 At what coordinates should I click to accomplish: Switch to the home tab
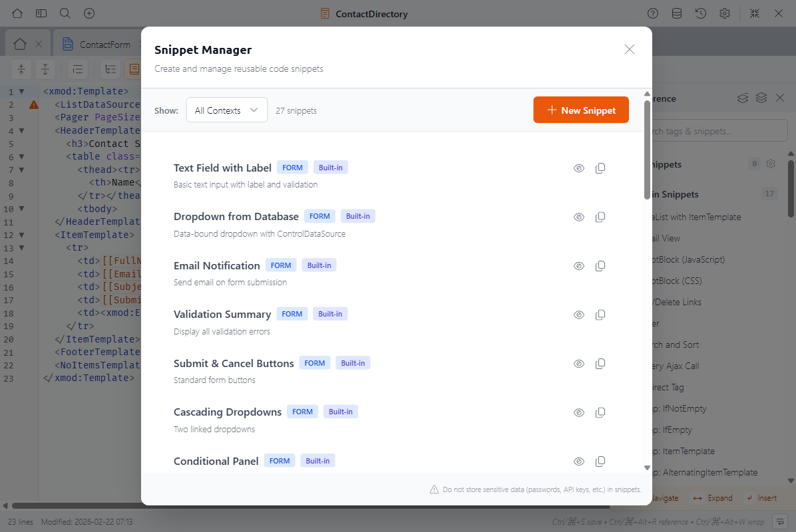coord(20,44)
